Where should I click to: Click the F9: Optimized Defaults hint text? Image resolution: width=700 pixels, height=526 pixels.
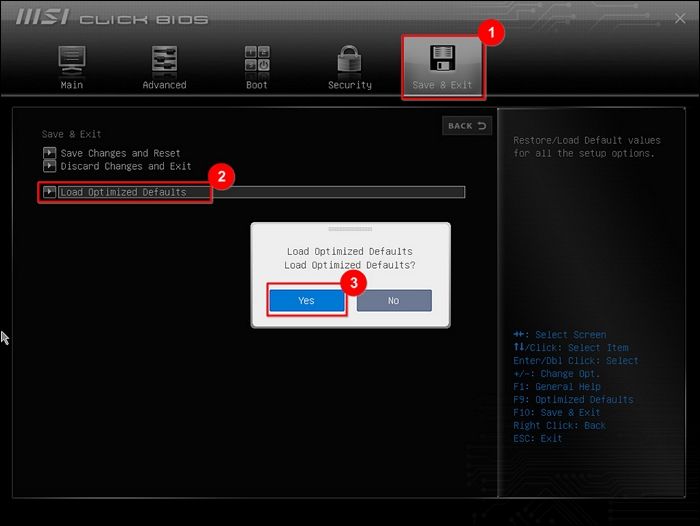click(572, 400)
